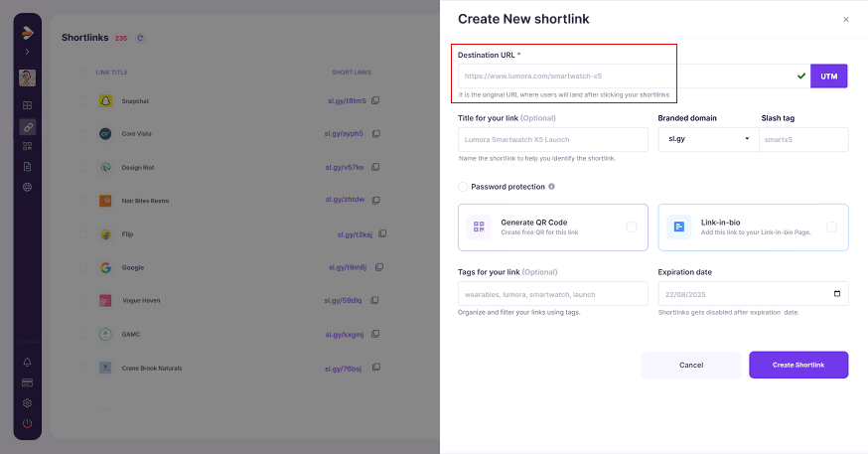Open the billing card icon in the sidebar
868x454 pixels.
coord(27,382)
